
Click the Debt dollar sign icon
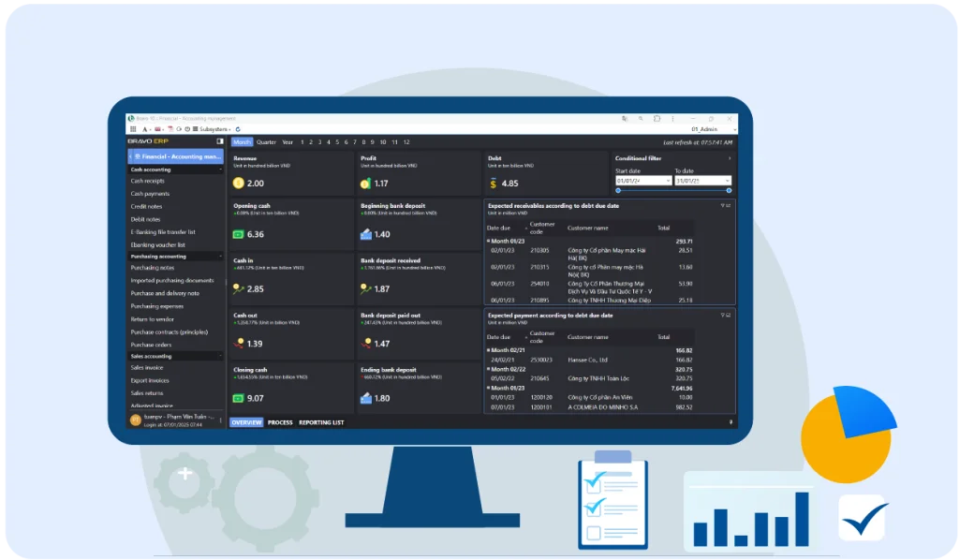point(493,184)
